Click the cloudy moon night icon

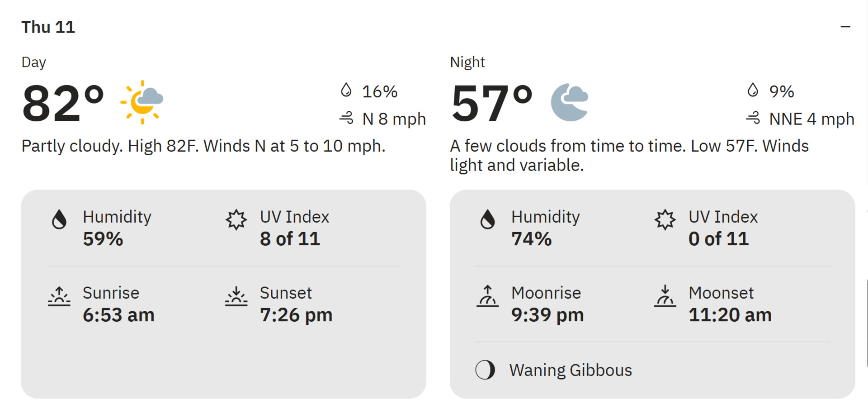coord(570,102)
